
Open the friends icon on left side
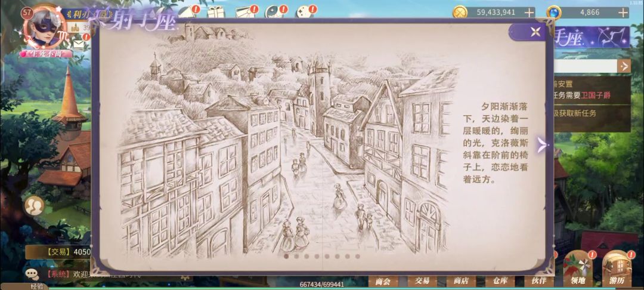pos(34,206)
